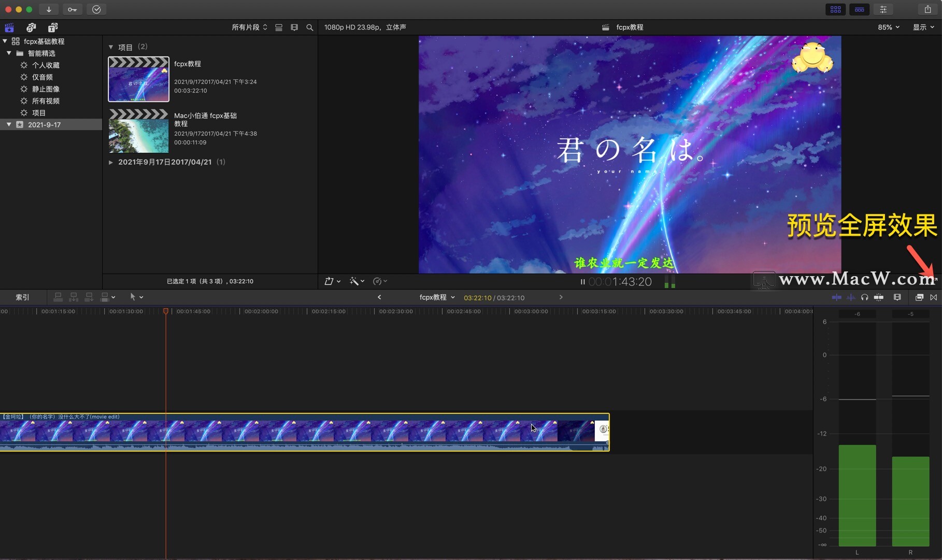Insert selected clip into the timeline

coord(74,297)
